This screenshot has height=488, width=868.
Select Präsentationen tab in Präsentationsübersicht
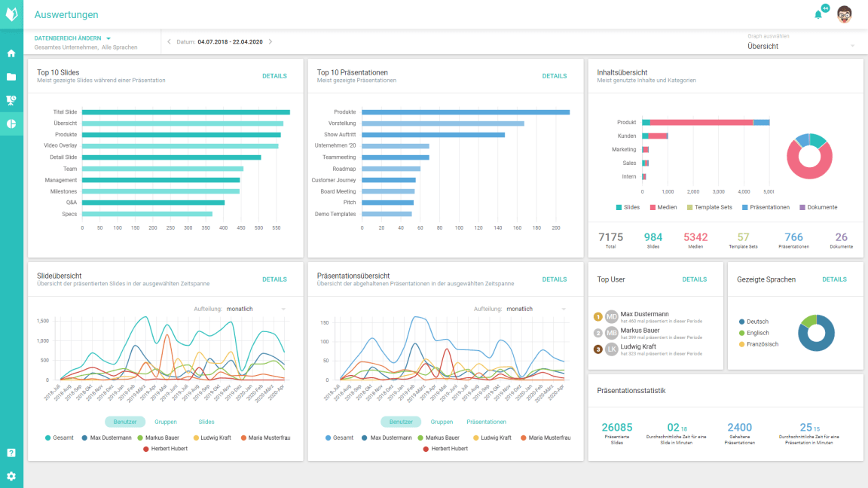pyautogui.click(x=486, y=422)
